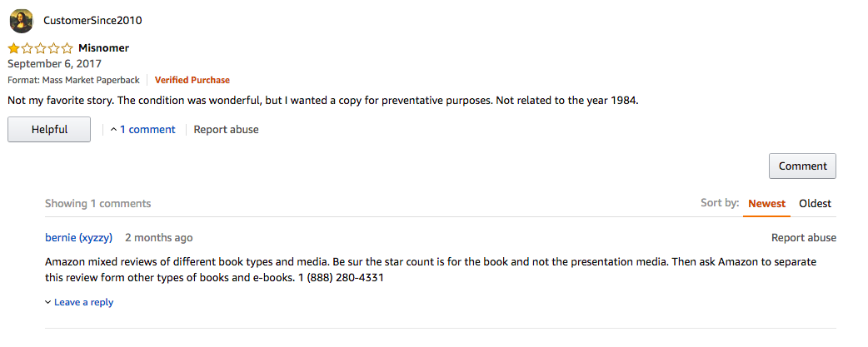Click the empty second rating star
The width and height of the screenshot is (868, 347).
pyautogui.click(x=27, y=48)
